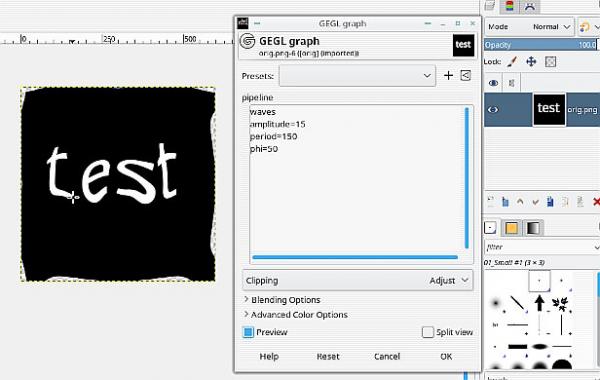Toggle visibility of the orig.png layer
The width and height of the screenshot is (600, 380).
click(493, 110)
